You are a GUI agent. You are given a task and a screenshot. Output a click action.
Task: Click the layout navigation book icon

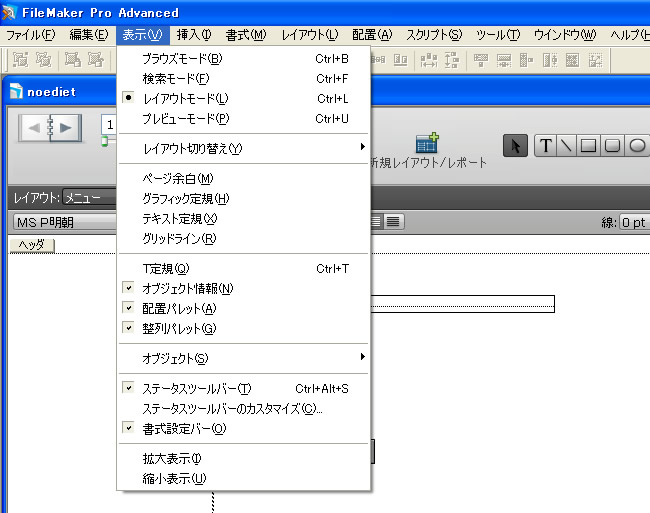tap(50, 128)
